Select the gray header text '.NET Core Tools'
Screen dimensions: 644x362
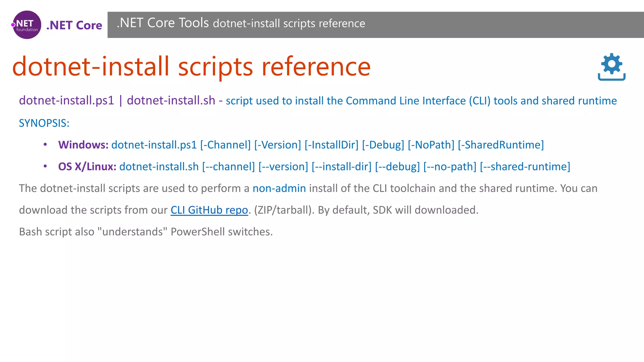point(163,23)
